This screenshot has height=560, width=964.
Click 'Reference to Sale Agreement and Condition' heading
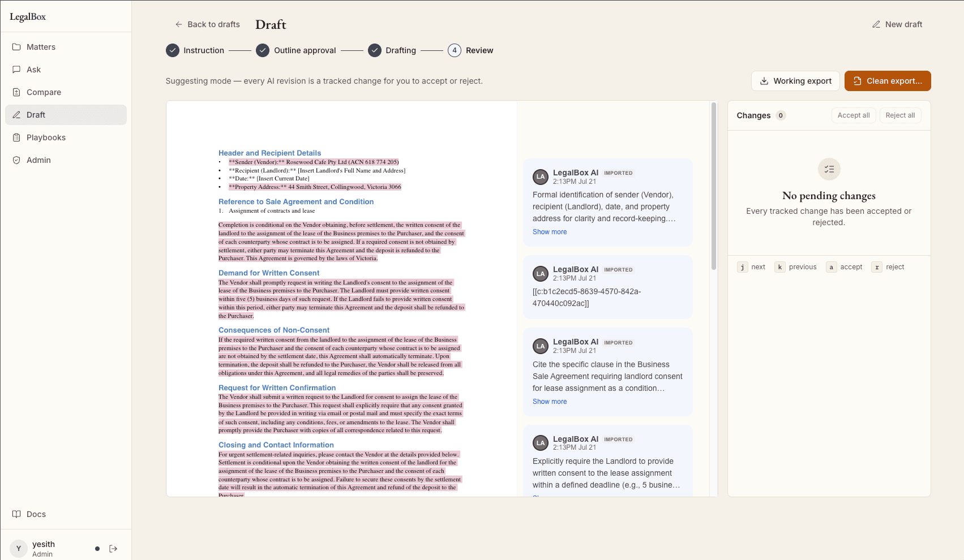296,202
